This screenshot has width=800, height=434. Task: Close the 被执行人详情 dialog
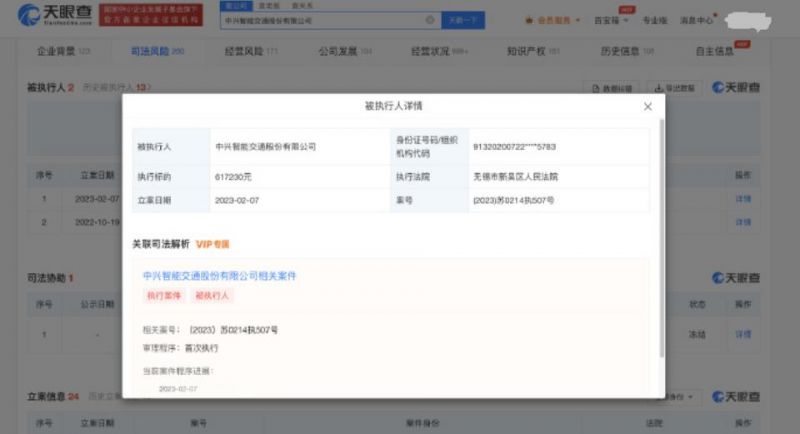coord(647,107)
